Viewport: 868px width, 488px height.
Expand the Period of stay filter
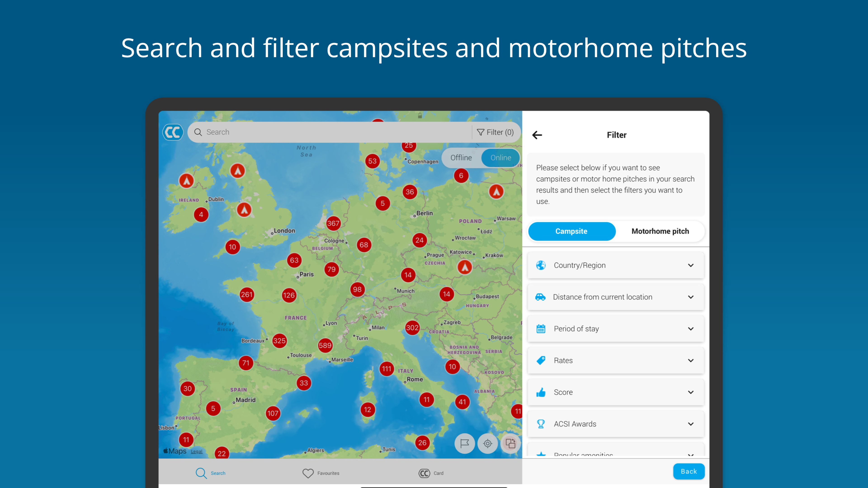[616, 329]
